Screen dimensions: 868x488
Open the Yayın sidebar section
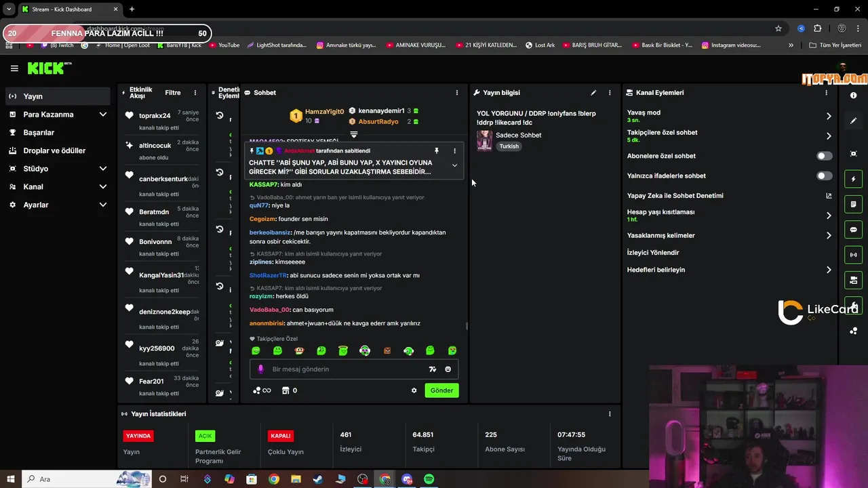point(58,96)
